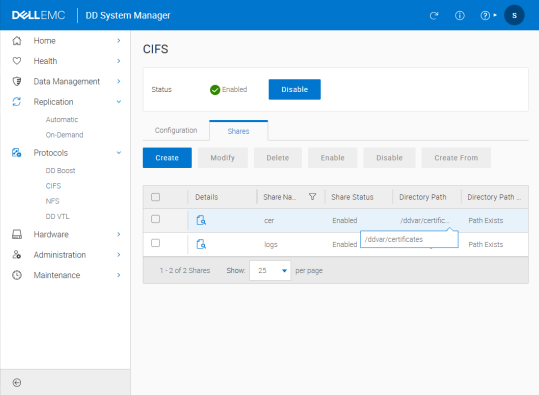Click the Hardware sidebar icon
Viewport: 539px width, 395px height.
(17, 234)
